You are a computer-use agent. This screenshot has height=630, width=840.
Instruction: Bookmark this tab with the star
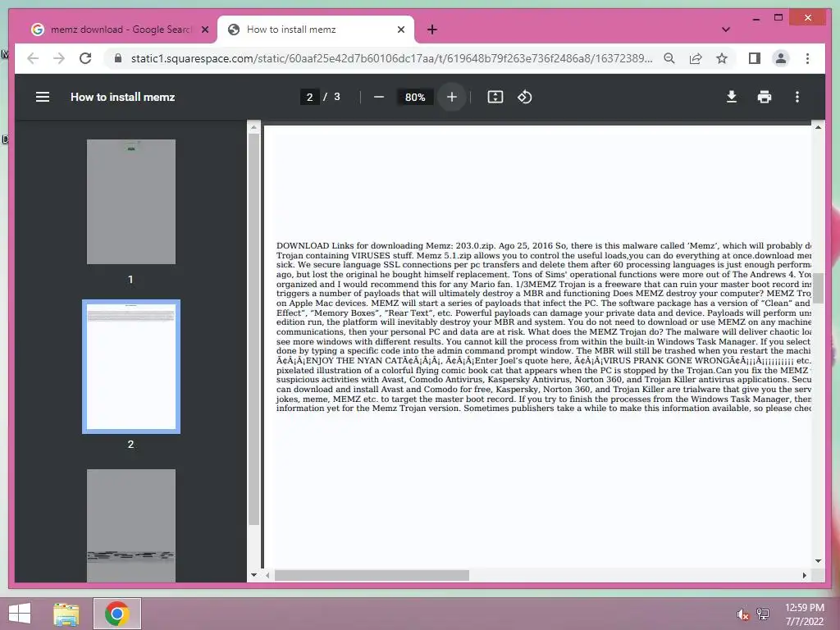pyautogui.click(x=722, y=58)
